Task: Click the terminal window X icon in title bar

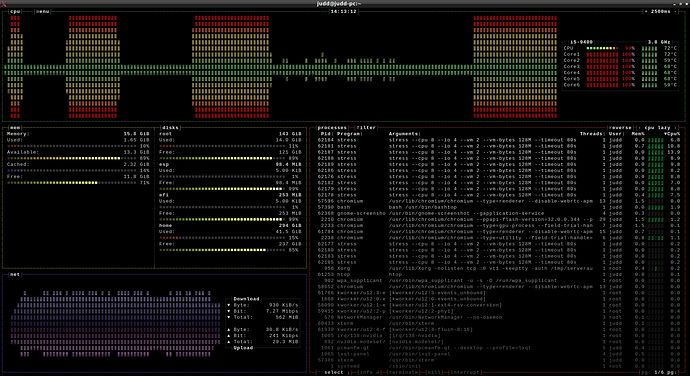Action: click(x=4, y=4)
